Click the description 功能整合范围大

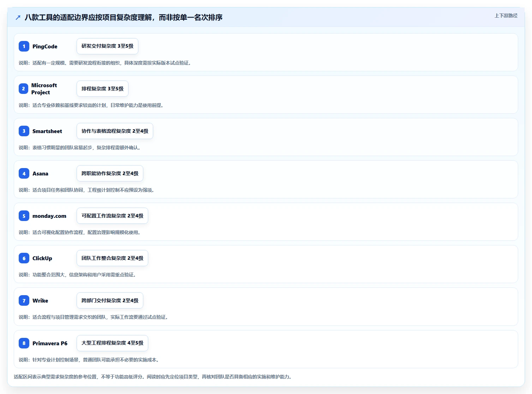[77, 275]
